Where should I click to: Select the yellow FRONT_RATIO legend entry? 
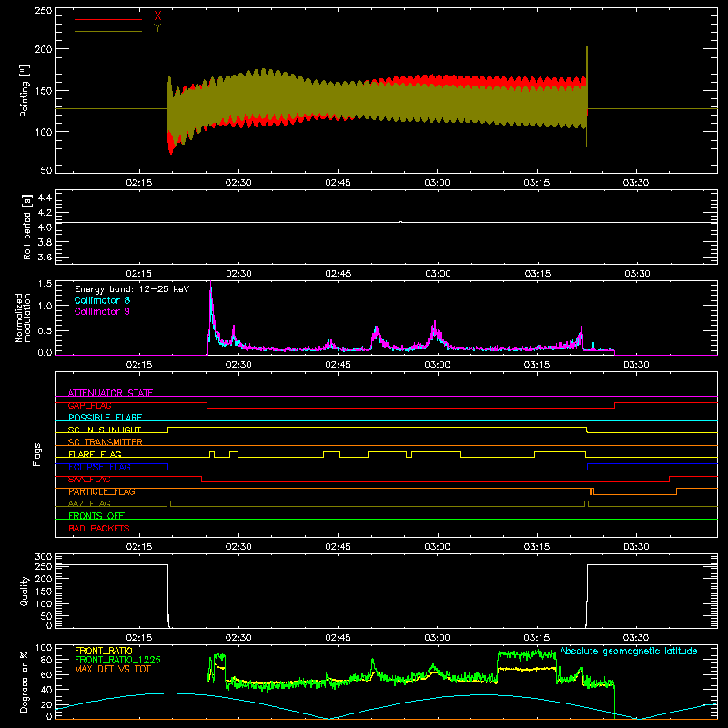104,651
